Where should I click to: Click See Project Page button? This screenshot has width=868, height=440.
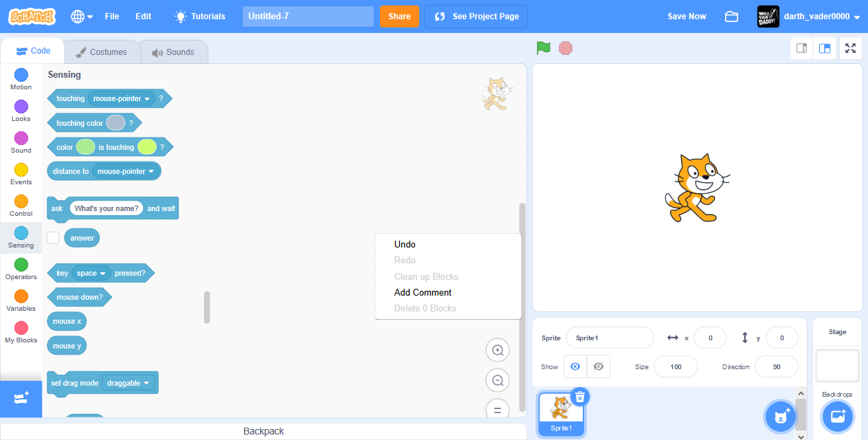476,16
